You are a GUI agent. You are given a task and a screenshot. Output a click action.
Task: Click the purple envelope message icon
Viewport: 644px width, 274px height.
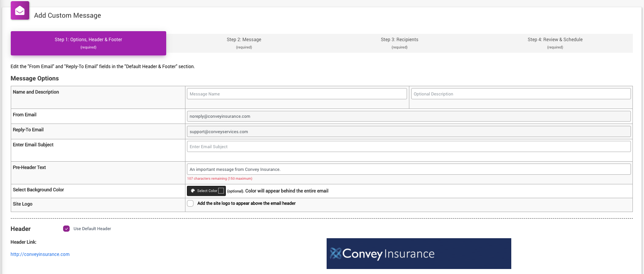pyautogui.click(x=20, y=10)
